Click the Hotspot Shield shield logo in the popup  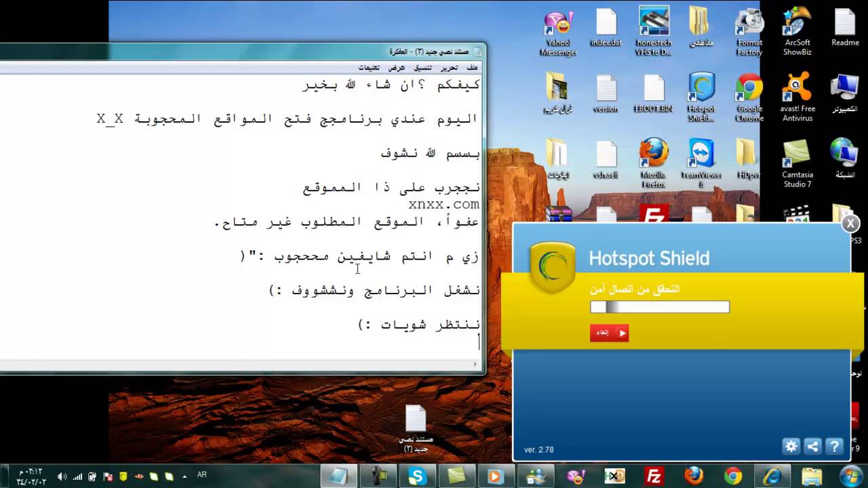(553, 266)
